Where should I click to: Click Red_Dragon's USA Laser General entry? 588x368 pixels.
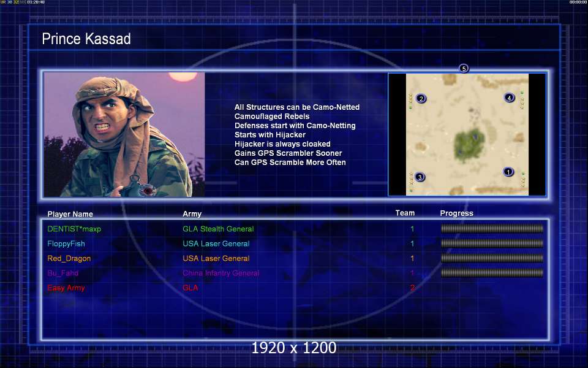pyautogui.click(x=216, y=258)
